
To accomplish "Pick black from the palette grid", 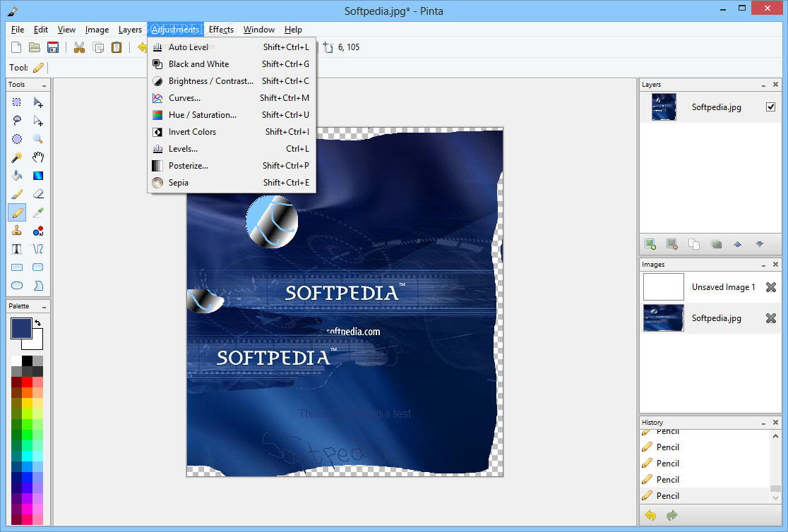I will coord(27,361).
